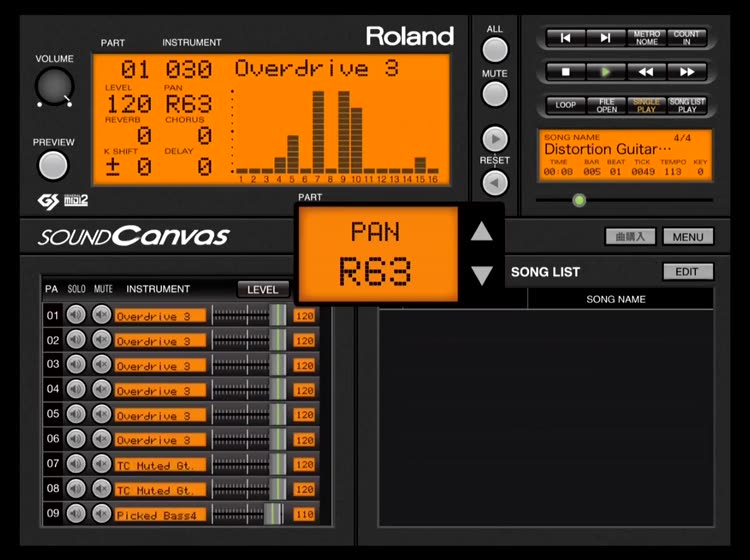
Task: Select part 09 Picked Bass4 instrument
Action: pos(160,515)
